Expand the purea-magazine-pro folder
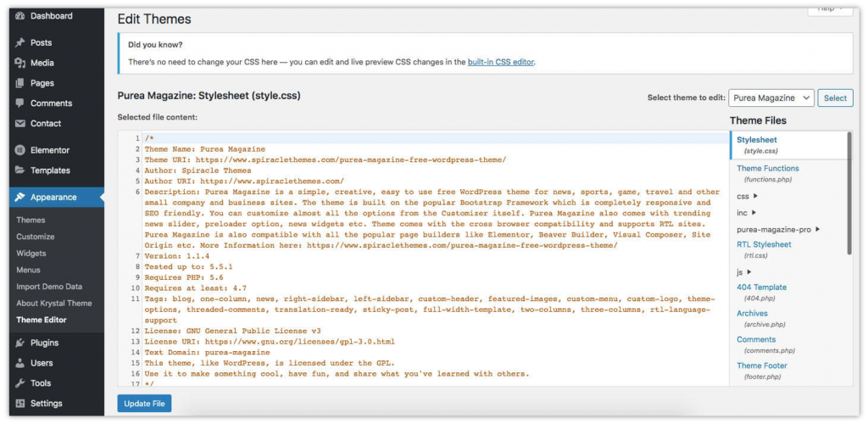This screenshot has width=868, height=424. [778, 229]
